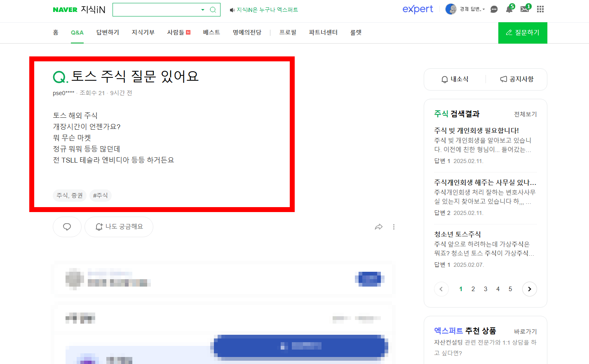Screen dimensions: 589x364
Task: Click 바로가기 in 엑스퍼트 추천 상품
Action: coord(526,331)
